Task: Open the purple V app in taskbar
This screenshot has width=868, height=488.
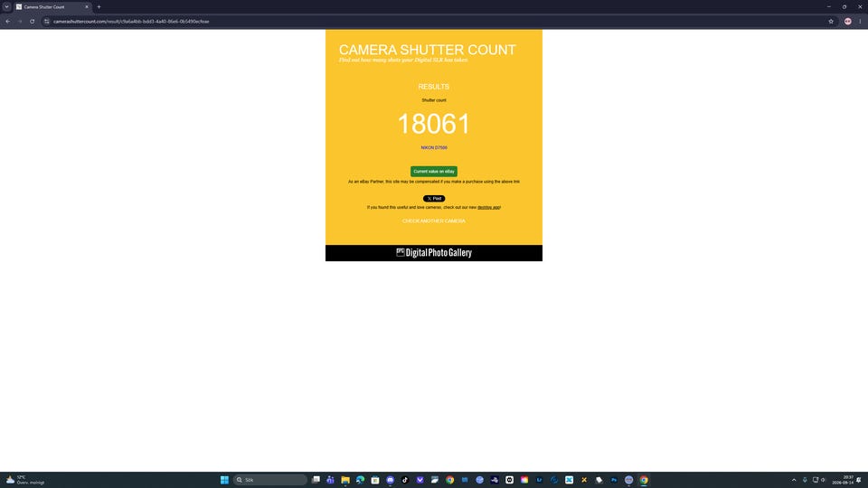Action: coord(420,480)
